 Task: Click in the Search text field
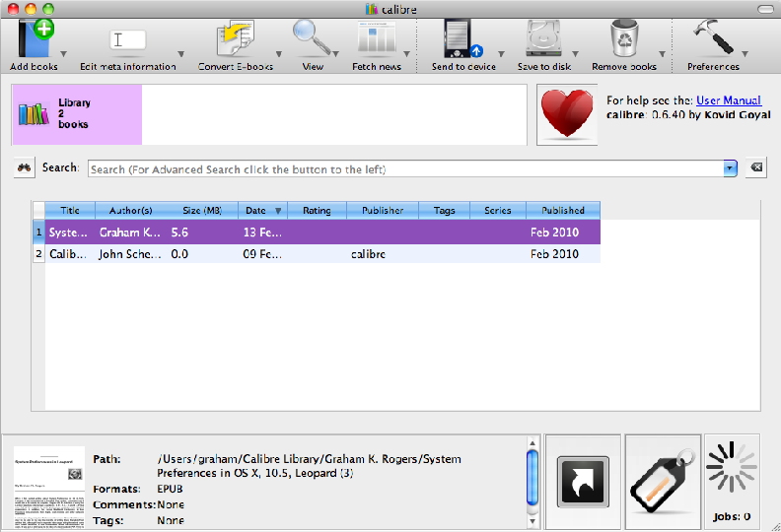coord(405,168)
